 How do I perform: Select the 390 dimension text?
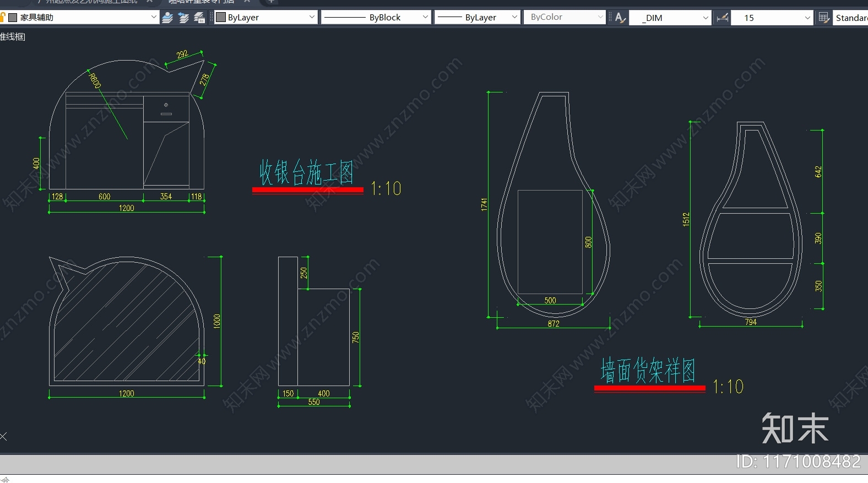click(x=818, y=238)
